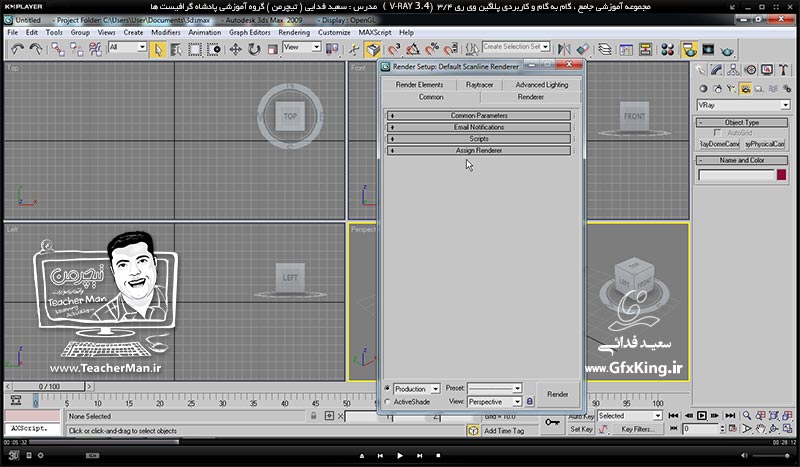800x467 pixels.
Task: Open the Graph Editors menu
Action: (x=249, y=32)
